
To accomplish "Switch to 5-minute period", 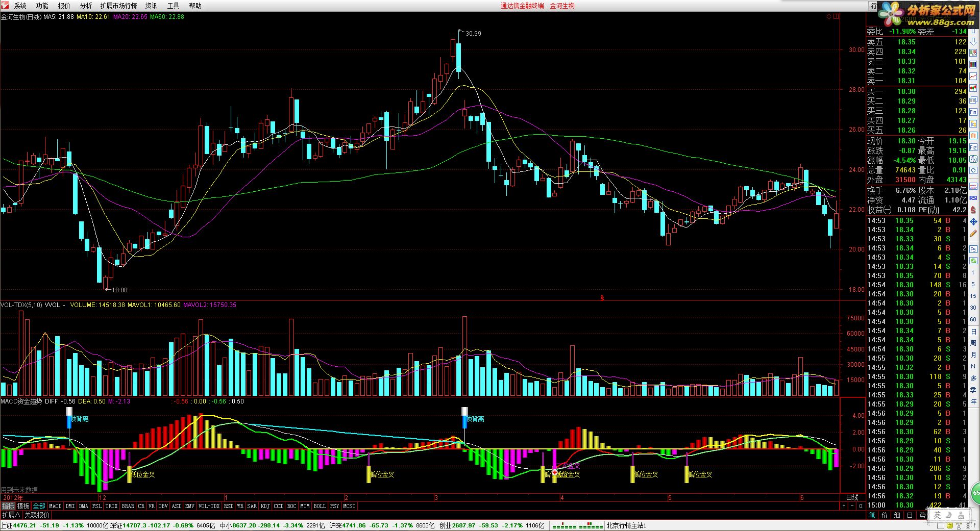I will 973,284.
